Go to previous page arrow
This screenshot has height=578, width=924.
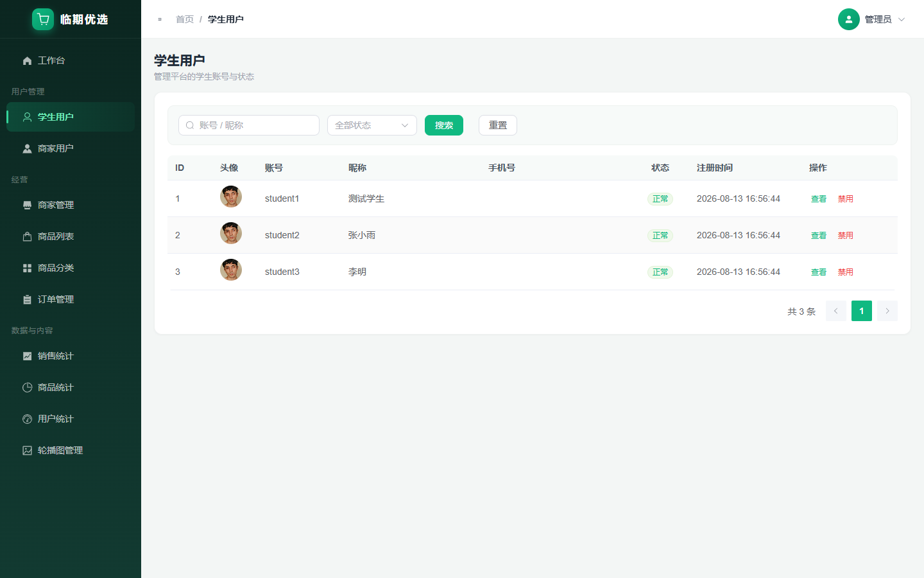[x=835, y=311]
